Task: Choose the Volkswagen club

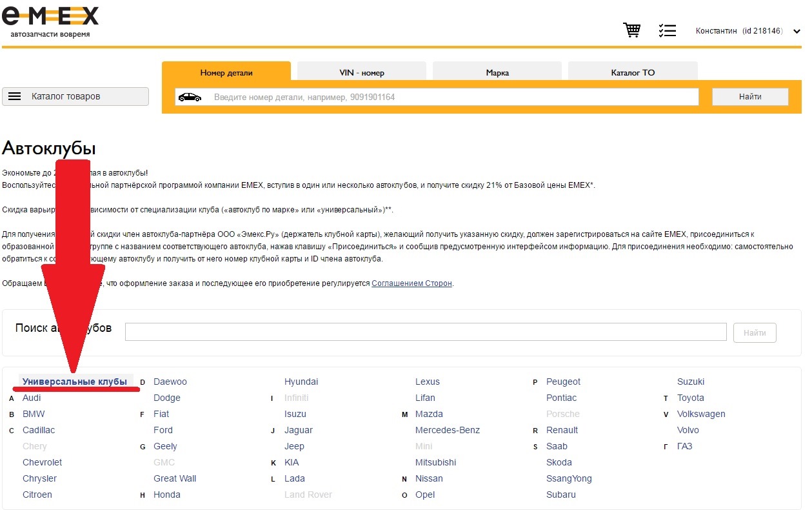Action: (701, 414)
